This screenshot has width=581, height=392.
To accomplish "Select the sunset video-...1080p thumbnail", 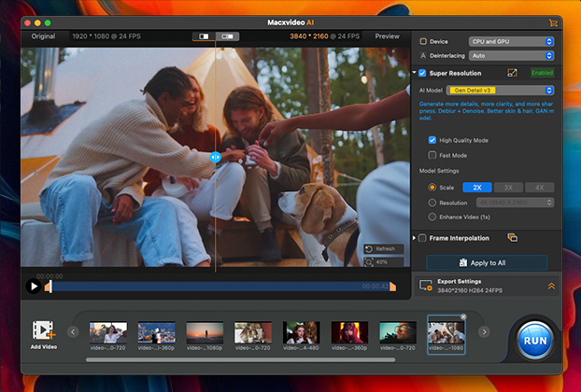I will (205, 333).
